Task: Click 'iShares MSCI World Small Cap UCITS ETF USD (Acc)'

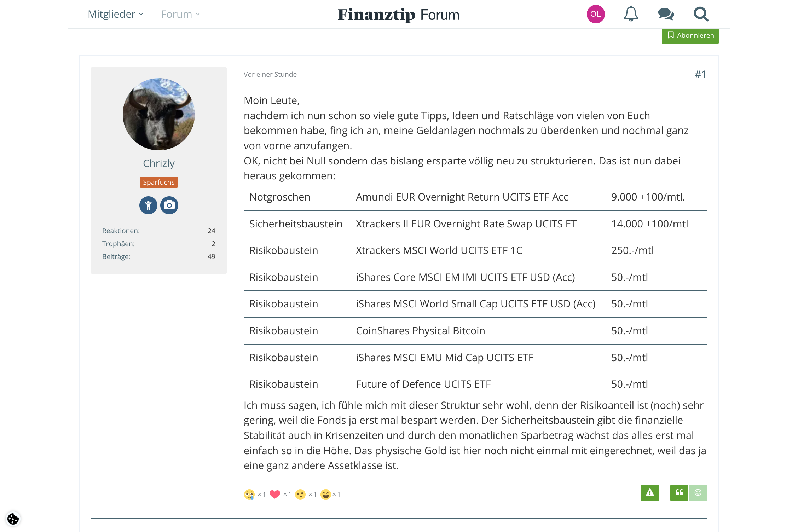Action: point(476,304)
